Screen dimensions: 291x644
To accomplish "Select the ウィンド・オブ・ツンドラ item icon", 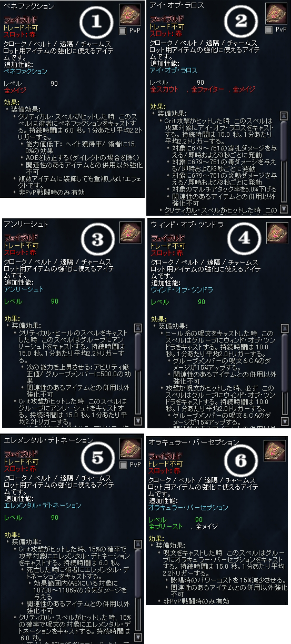I will coord(276,232).
